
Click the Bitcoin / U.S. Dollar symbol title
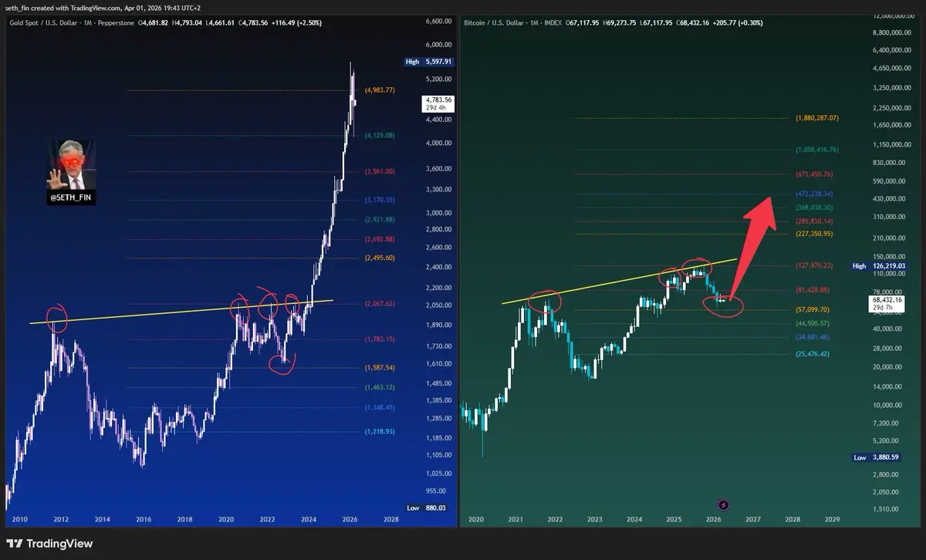[x=496, y=23]
